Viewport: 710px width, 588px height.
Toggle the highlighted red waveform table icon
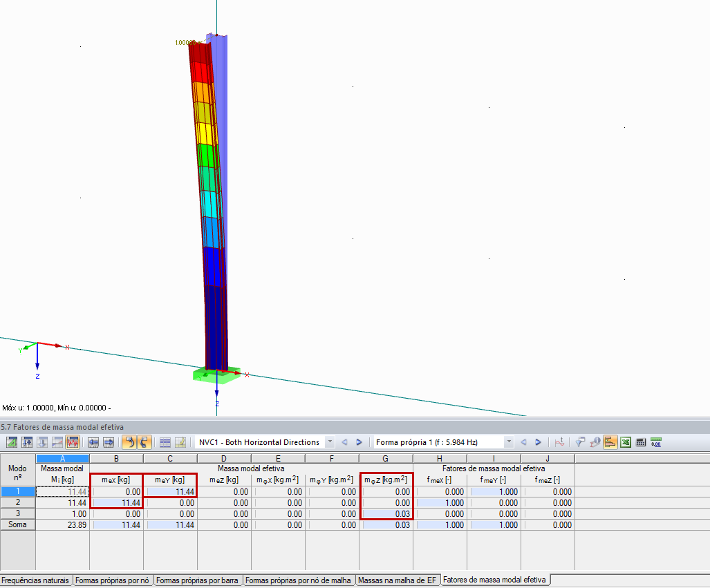(73, 442)
